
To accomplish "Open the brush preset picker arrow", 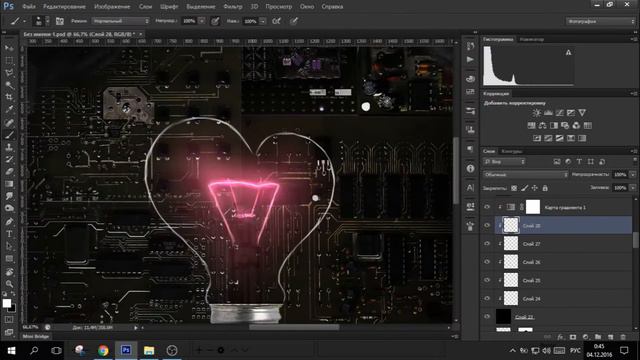I will 47,21.
